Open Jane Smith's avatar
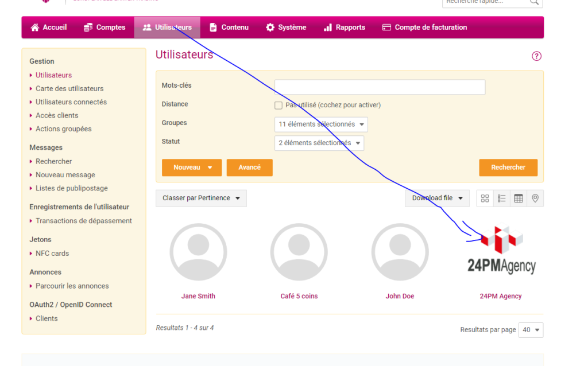The height and width of the screenshot is (366, 588). (x=198, y=252)
